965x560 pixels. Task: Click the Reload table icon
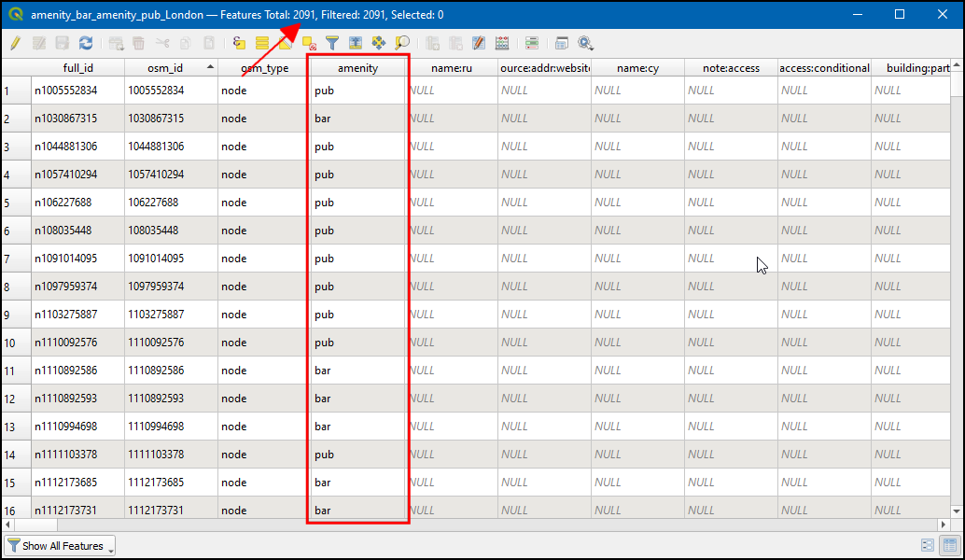[86, 43]
